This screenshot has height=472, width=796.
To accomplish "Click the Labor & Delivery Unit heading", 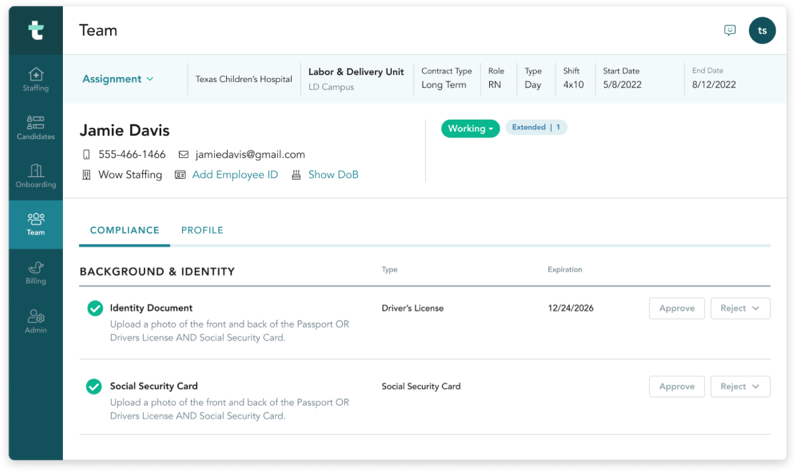I will (356, 72).
